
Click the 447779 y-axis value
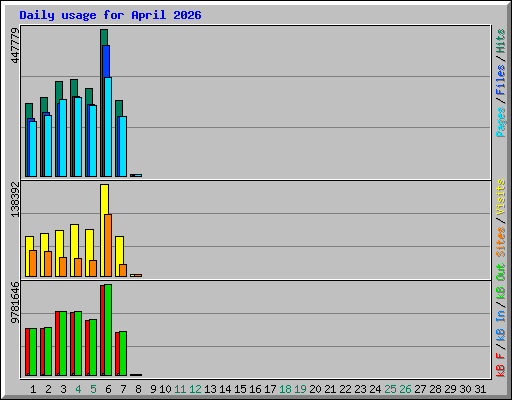[15, 46]
